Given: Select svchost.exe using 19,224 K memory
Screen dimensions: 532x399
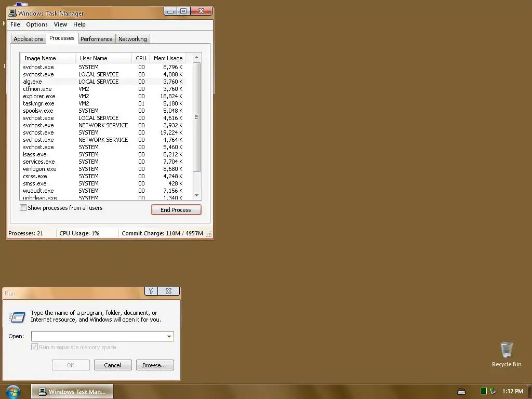Looking at the screenshot, I should point(103,132).
